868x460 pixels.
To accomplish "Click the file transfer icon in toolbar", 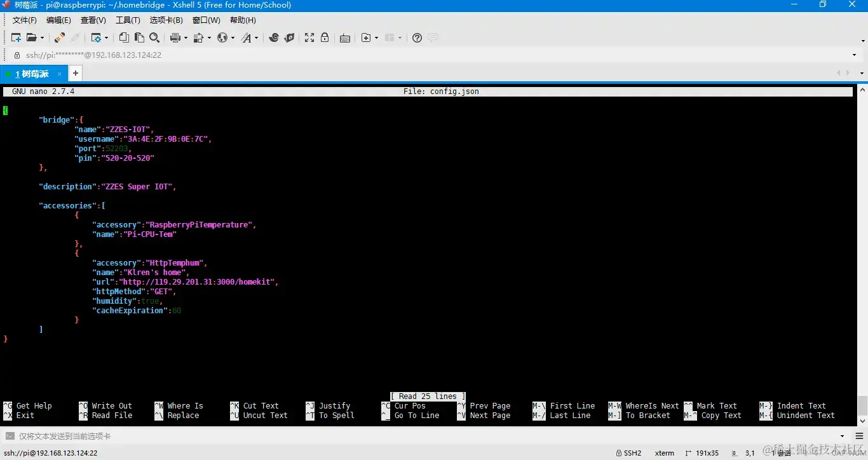I will [x=198, y=38].
